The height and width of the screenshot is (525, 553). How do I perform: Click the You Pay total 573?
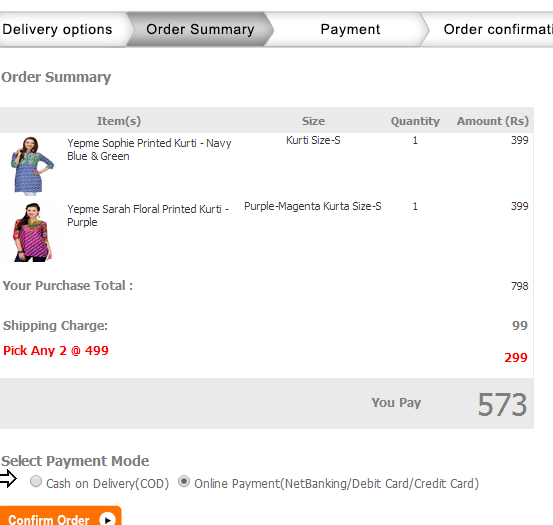[x=502, y=405]
